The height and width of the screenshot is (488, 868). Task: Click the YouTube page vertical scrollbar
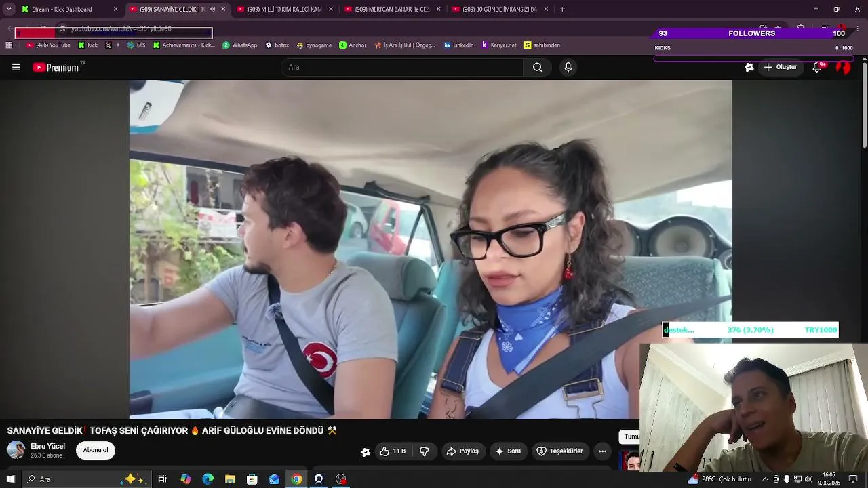864,104
